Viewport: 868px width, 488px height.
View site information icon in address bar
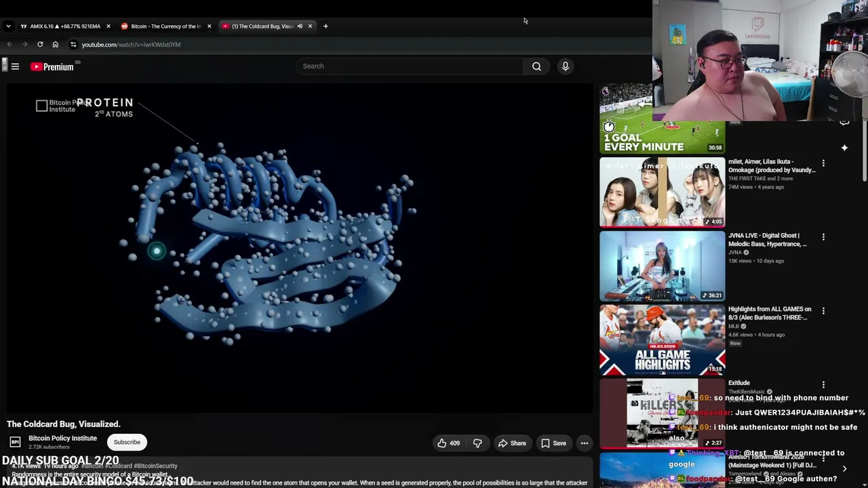(x=73, y=45)
